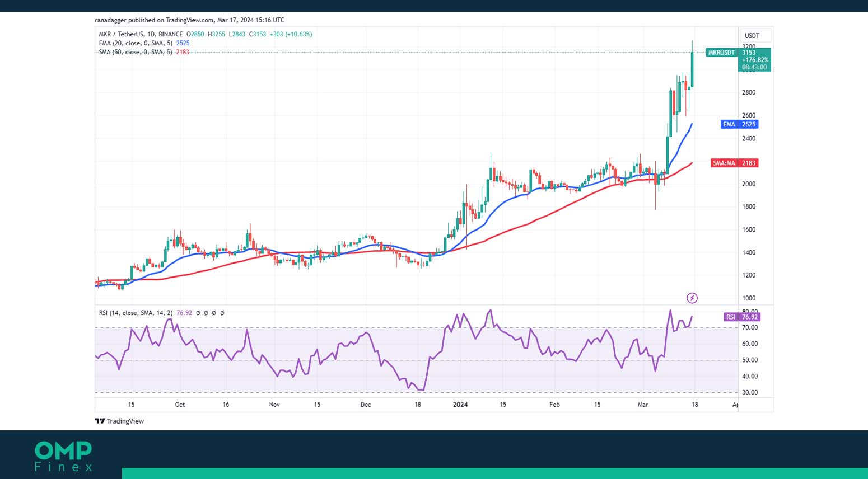Viewport: 868px width, 479px height.
Task: Click the purple RSI label tag
Action: (x=731, y=317)
